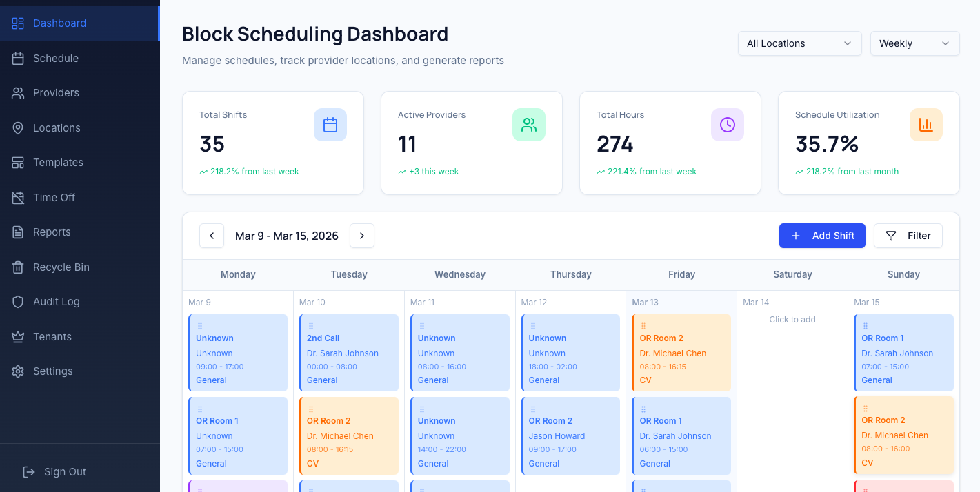
Task: Click the Active Providers users icon
Action: coord(529,125)
